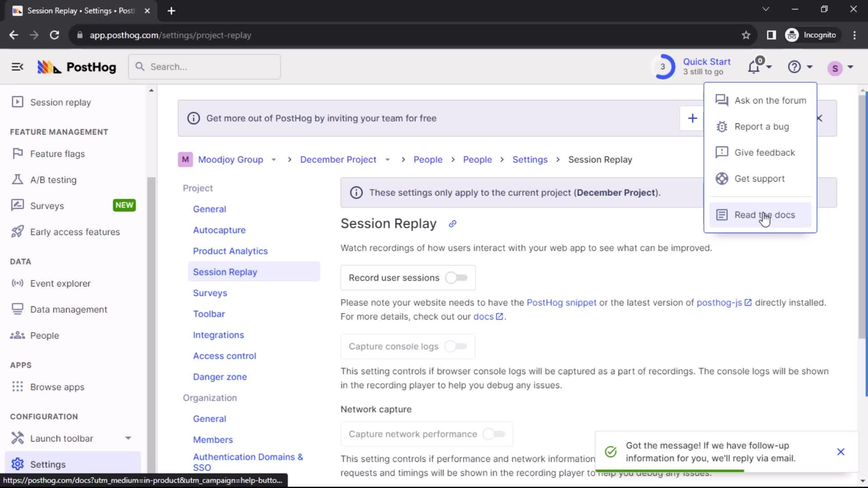868x488 pixels.
Task: Dismiss the invite team banner
Action: 820,118
